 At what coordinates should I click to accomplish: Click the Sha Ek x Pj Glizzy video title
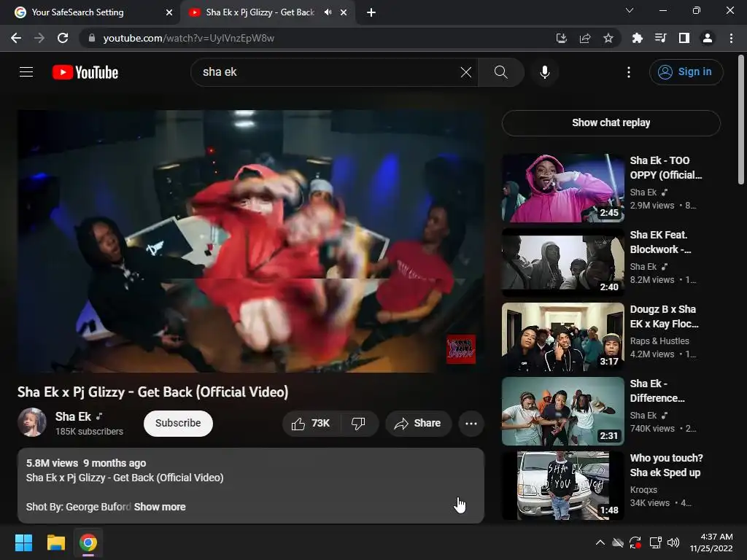point(153,392)
